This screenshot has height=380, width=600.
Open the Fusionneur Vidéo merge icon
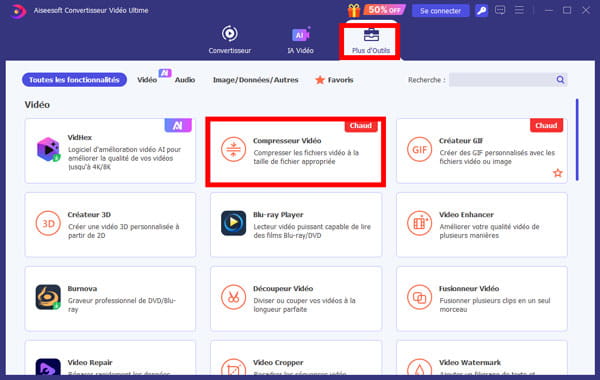[419, 297]
